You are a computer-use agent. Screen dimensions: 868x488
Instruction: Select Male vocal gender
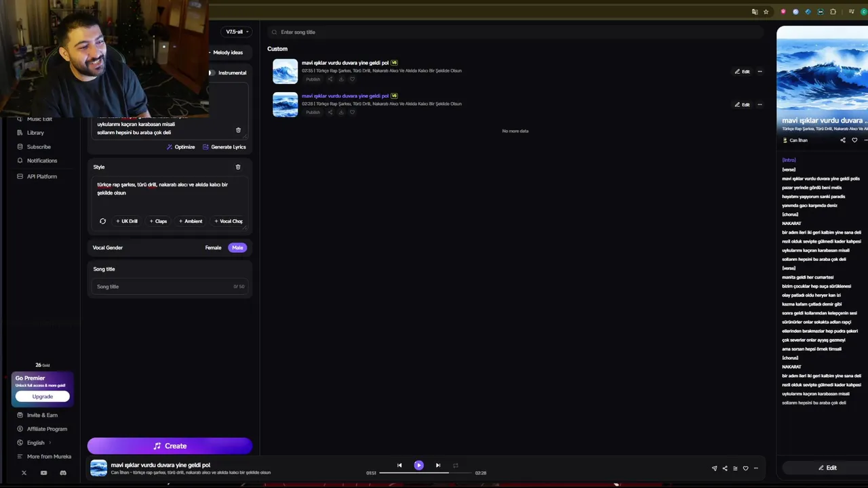[x=237, y=247]
